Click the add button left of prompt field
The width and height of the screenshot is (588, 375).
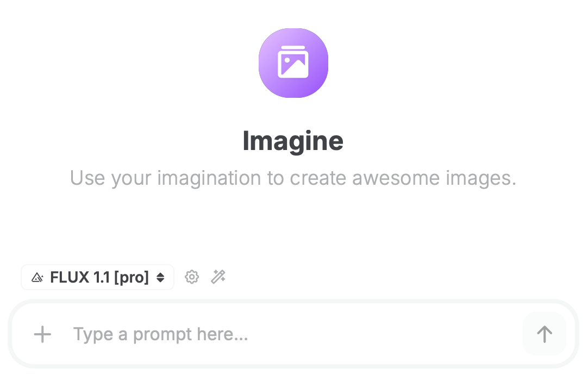coord(42,334)
